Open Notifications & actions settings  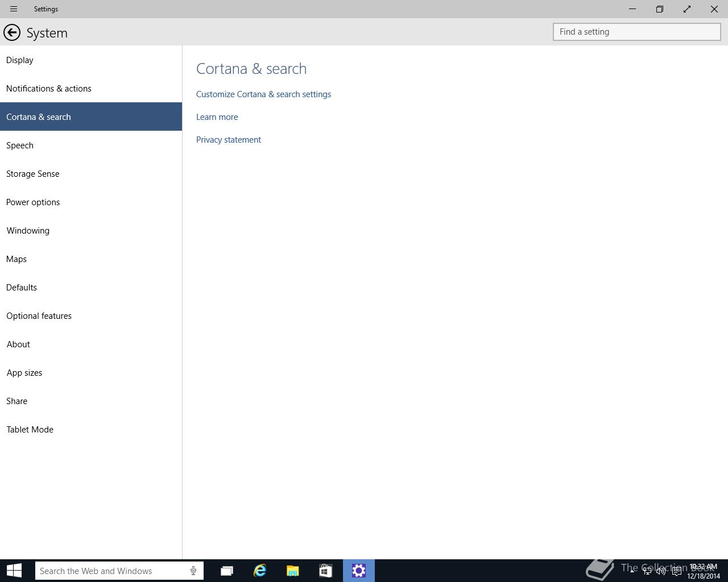pyautogui.click(x=91, y=88)
